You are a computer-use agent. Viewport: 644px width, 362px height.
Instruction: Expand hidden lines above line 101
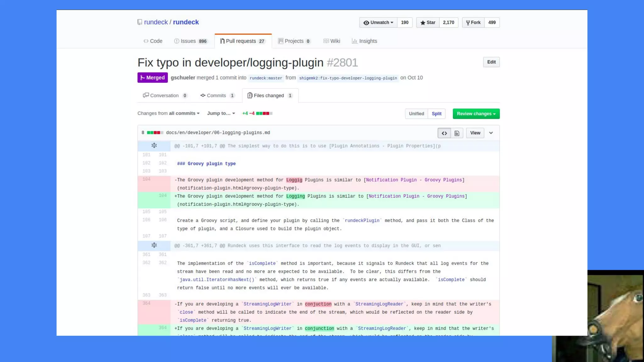[x=154, y=146]
